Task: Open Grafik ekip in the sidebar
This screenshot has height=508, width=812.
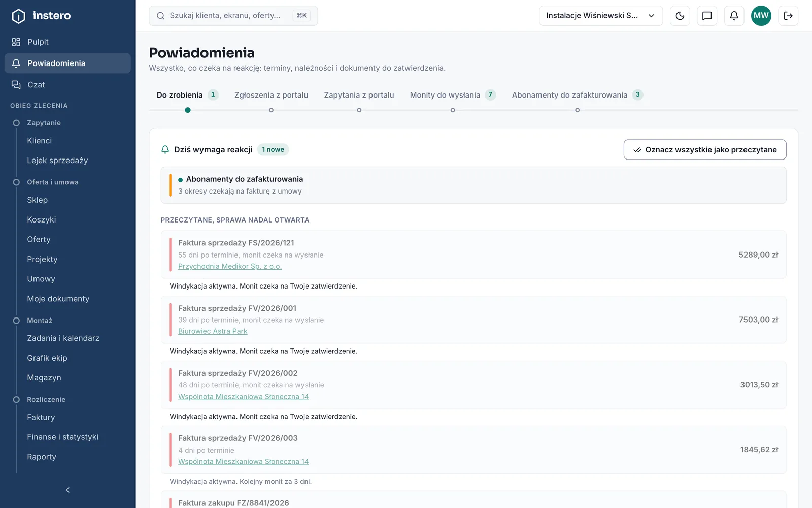Action: point(47,358)
